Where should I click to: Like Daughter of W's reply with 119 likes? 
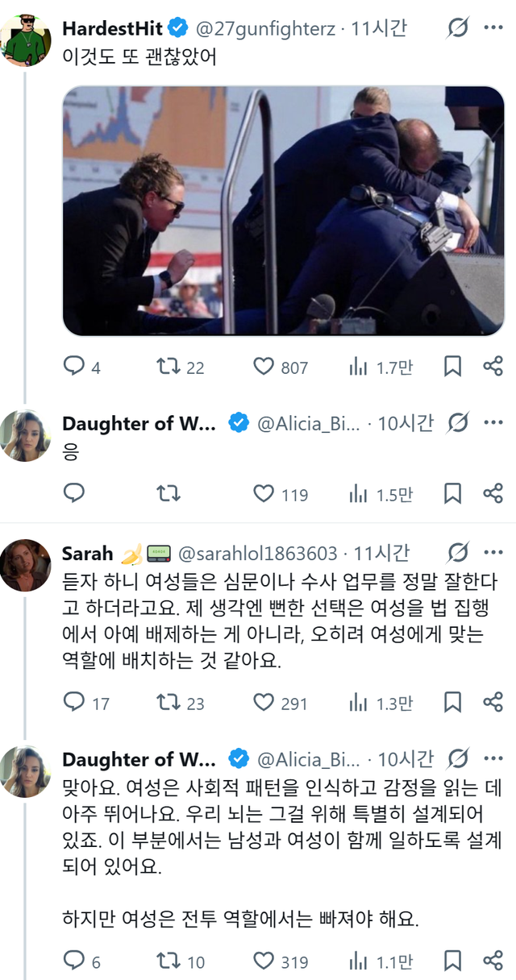tap(264, 493)
